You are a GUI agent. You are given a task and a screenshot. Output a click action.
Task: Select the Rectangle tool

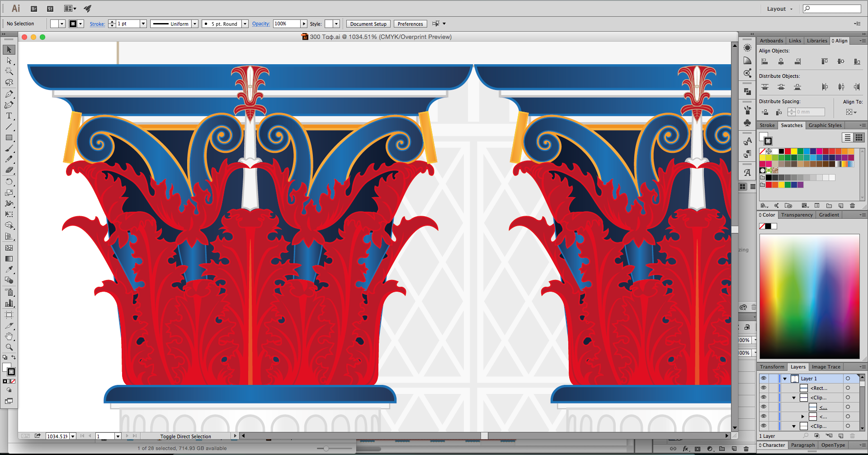pyautogui.click(x=9, y=137)
